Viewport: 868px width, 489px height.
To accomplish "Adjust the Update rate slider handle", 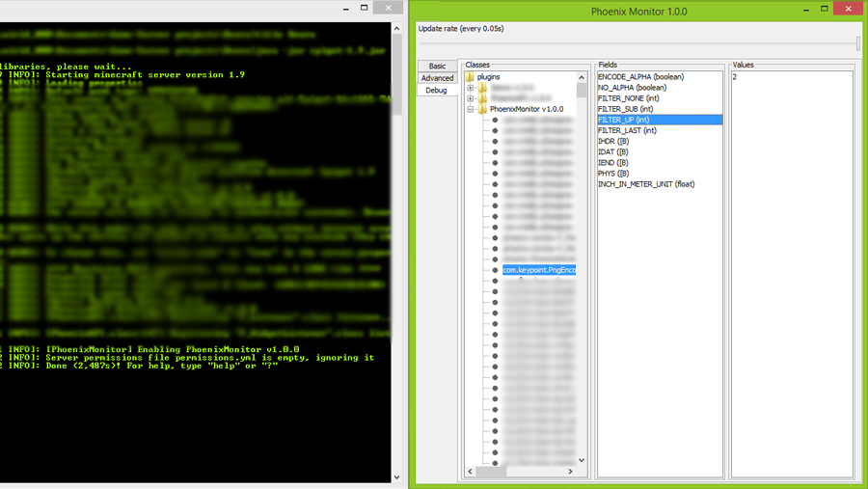I will (858, 43).
